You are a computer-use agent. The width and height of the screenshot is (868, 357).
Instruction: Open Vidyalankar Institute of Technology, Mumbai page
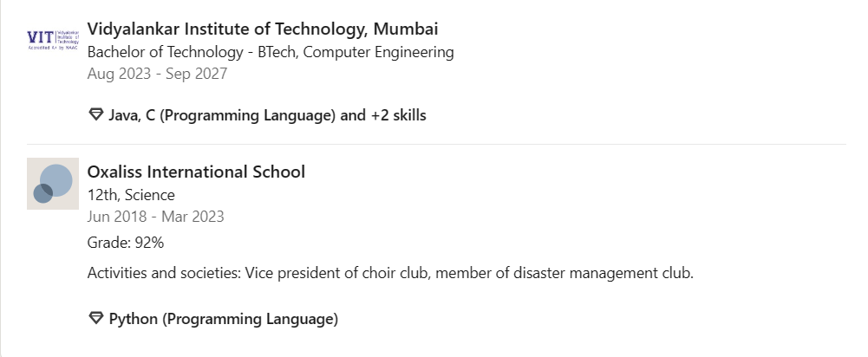click(x=263, y=29)
